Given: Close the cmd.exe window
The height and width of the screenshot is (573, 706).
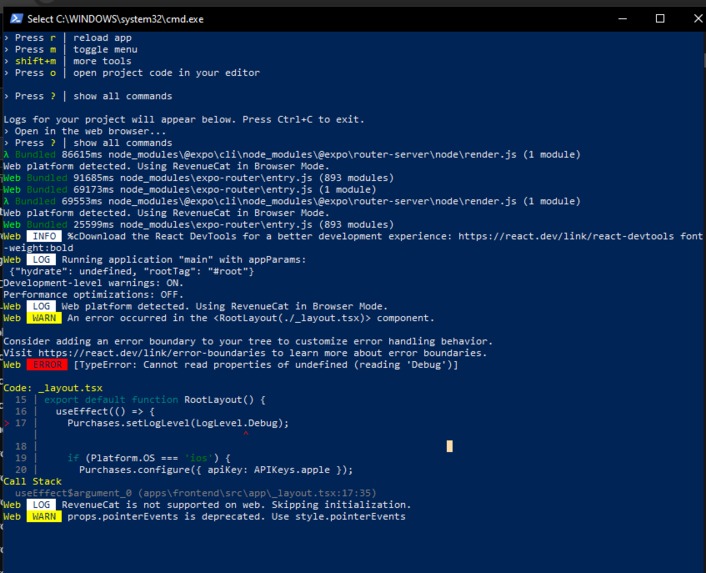Looking at the screenshot, I should [x=697, y=18].
